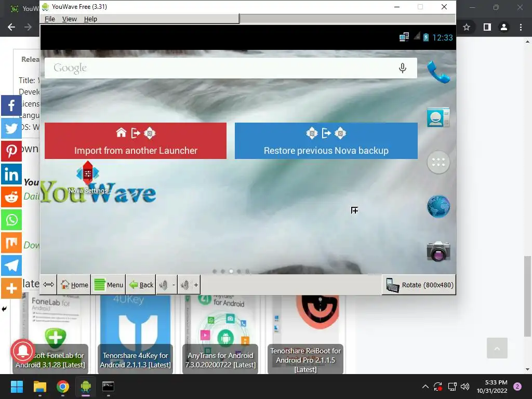Viewport: 532px width, 399px height.
Task: Open the Windows Start menu
Action: coord(17,387)
